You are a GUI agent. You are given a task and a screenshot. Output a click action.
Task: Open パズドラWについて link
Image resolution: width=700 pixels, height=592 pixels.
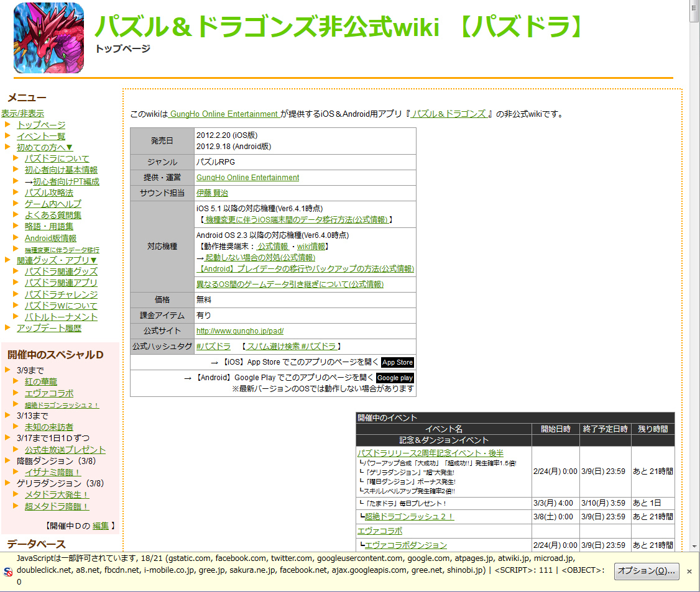pos(61,306)
